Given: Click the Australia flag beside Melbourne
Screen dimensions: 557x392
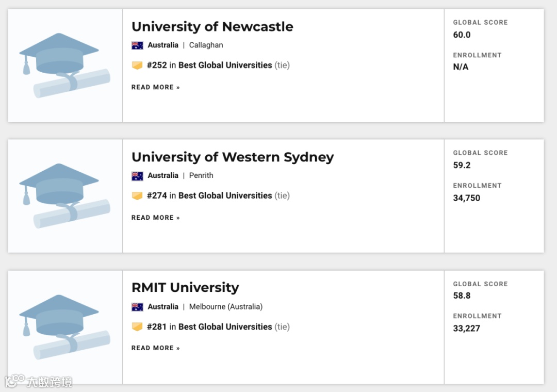Looking at the screenshot, I should point(137,307).
